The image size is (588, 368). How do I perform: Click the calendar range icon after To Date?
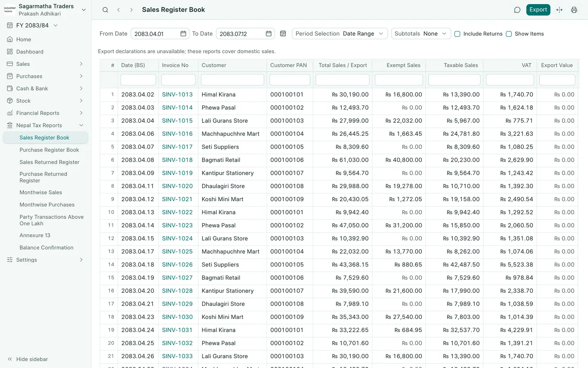283,34
